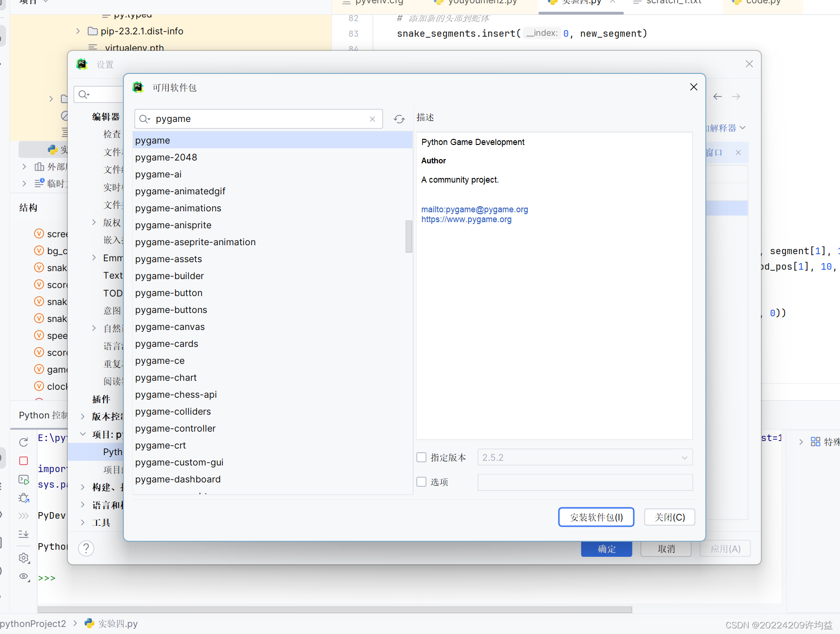The height and width of the screenshot is (634, 840).
Task: Click the package list vertical scrollbar
Action: (x=409, y=236)
